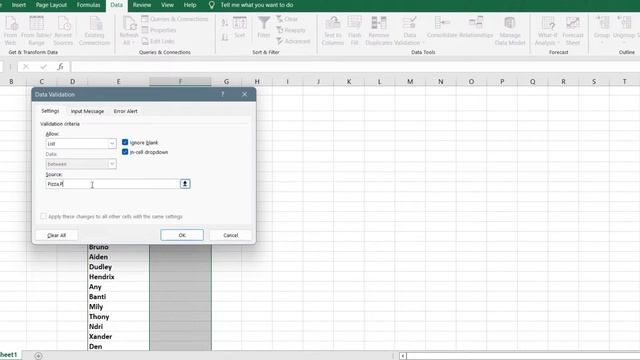Toggle the Filter funnel
640x360 pixels.
(264, 28)
